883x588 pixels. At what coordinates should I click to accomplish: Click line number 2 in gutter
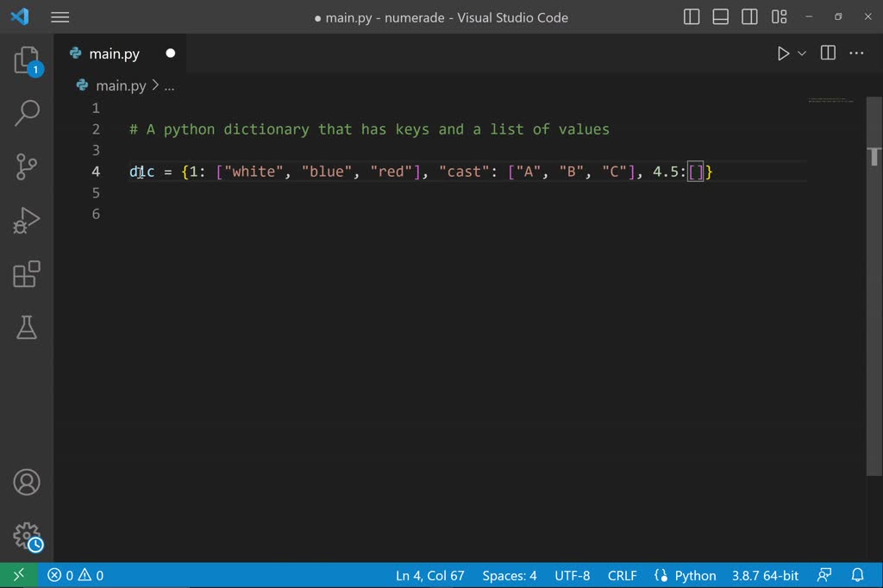pos(96,129)
